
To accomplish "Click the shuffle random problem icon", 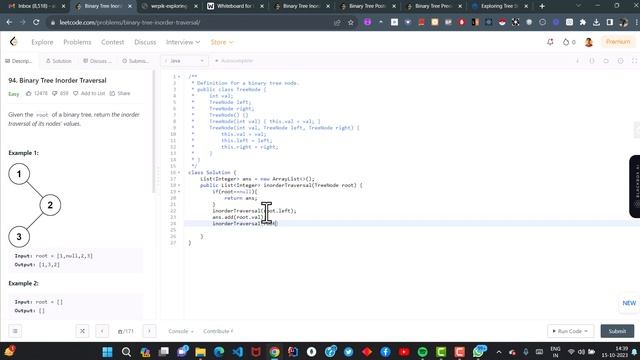I will [82, 331].
